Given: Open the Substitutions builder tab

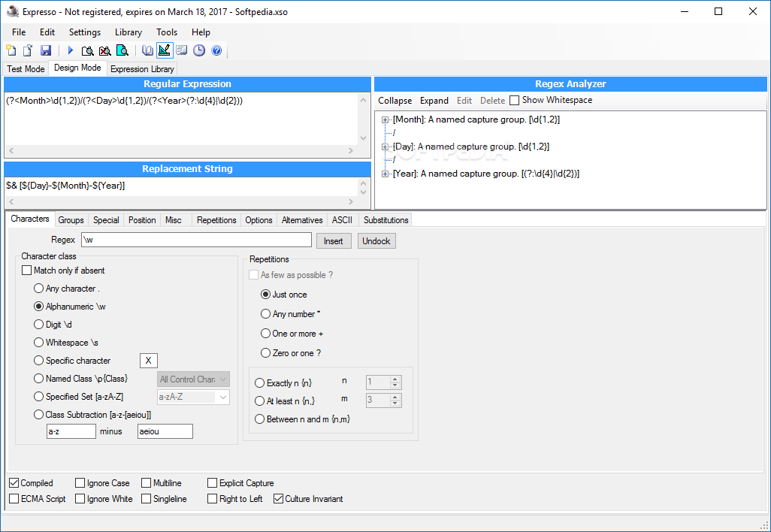Looking at the screenshot, I should point(386,219).
